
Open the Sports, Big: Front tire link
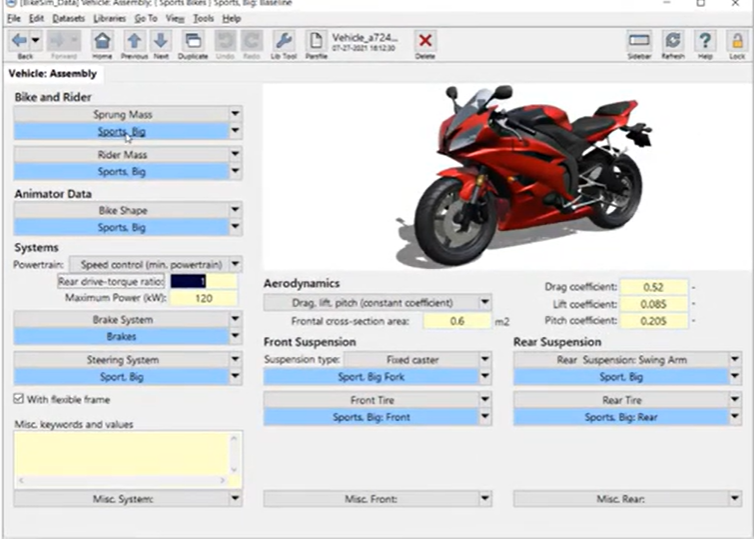pyautogui.click(x=371, y=417)
